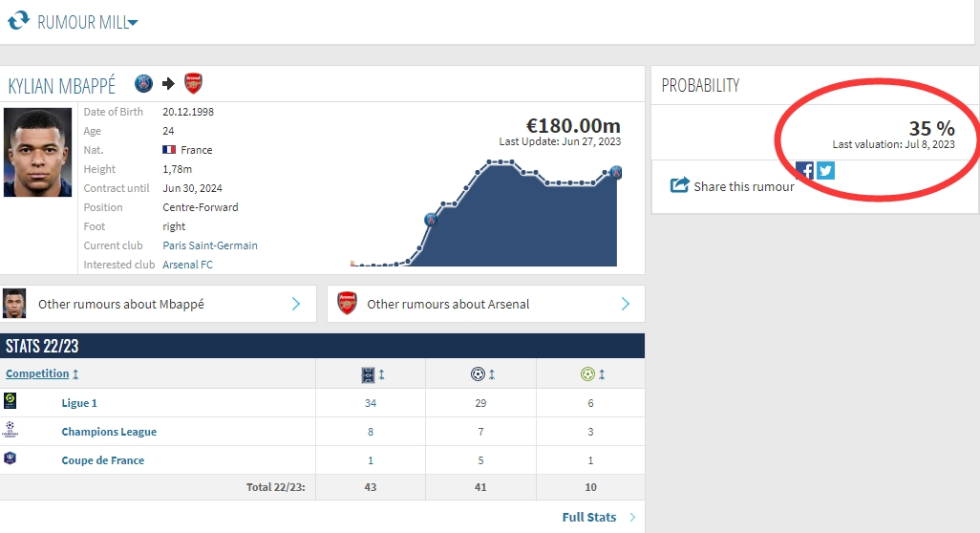
Task: Click the Last valuation: Jul 8, 2023 text
Action: (x=894, y=144)
